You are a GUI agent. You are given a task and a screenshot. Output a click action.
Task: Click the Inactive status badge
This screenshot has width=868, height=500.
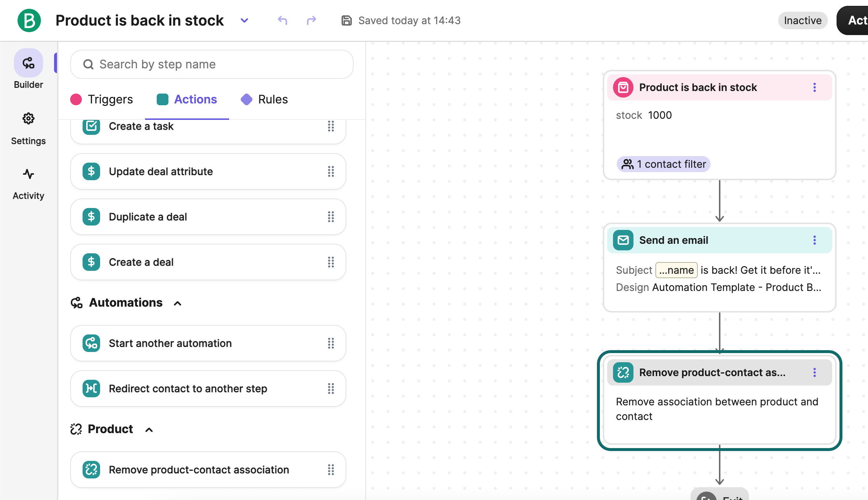point(802,20)
